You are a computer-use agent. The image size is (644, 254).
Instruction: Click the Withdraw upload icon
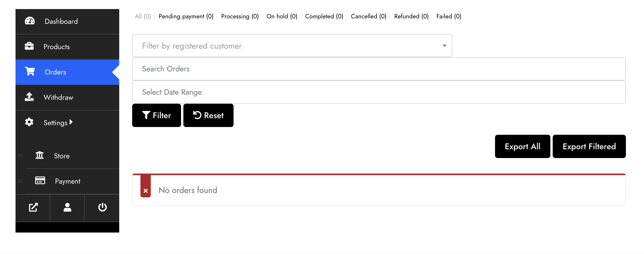tap(29, 97)
